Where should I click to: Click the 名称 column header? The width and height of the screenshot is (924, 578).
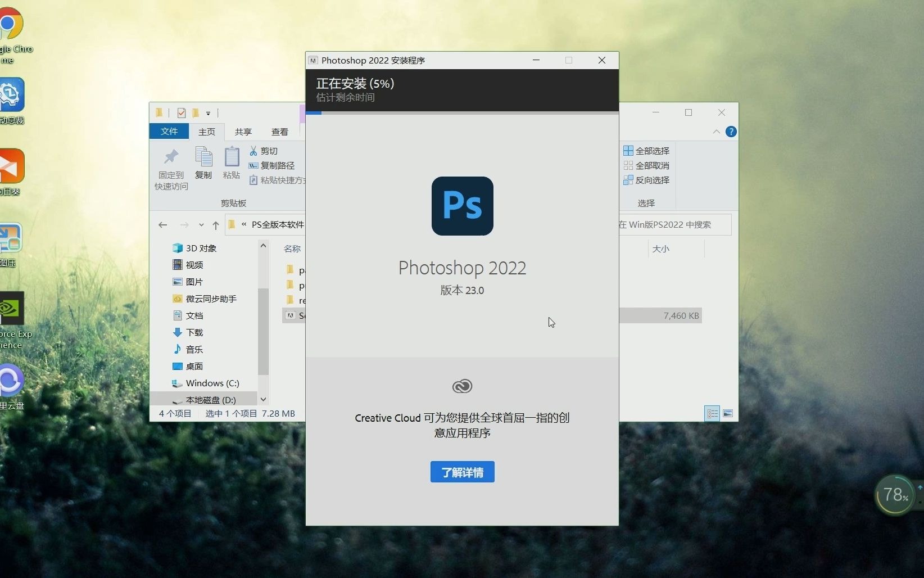(x=292, y=249)
